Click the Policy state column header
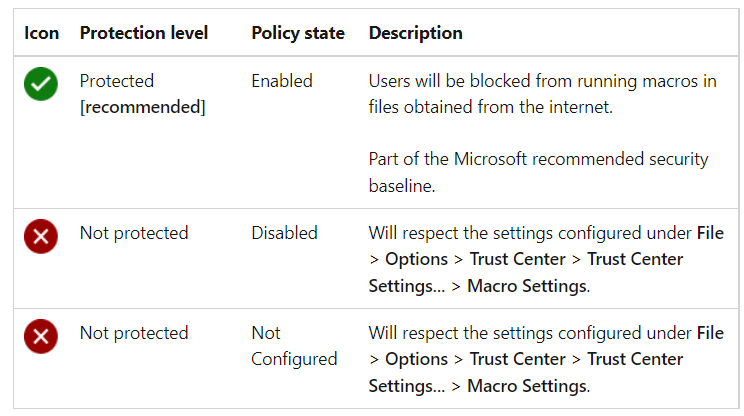 298,33
